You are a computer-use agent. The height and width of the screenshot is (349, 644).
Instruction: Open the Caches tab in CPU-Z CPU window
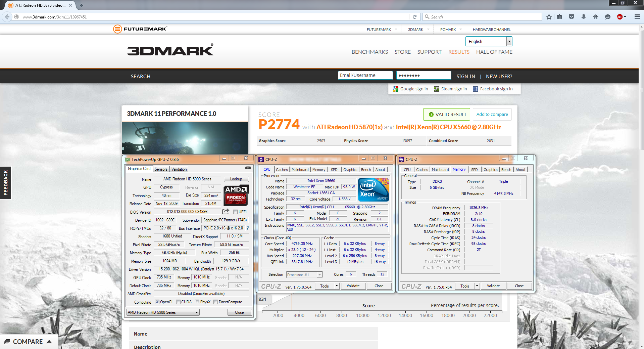point(282,170)
